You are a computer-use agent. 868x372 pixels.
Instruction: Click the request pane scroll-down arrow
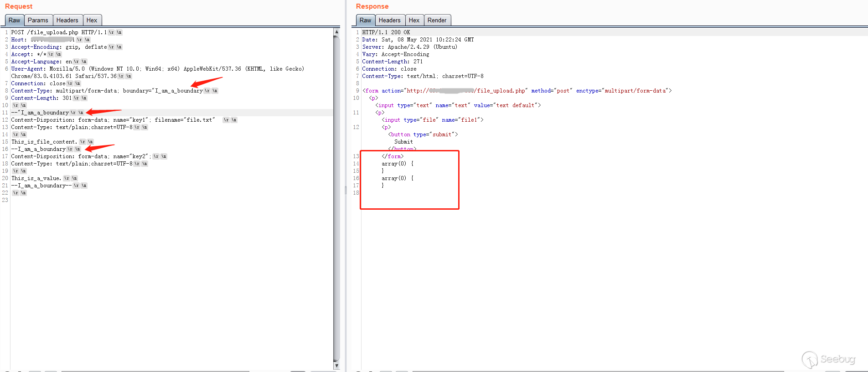[x=336, y=365]
